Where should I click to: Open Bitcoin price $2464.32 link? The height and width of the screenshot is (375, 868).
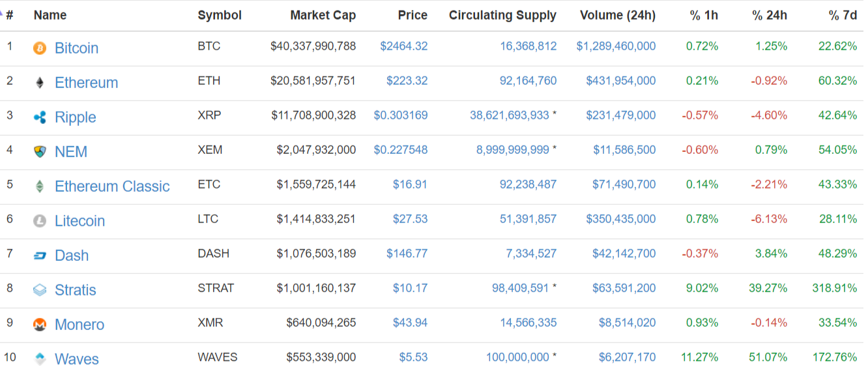tap(403, 46)
